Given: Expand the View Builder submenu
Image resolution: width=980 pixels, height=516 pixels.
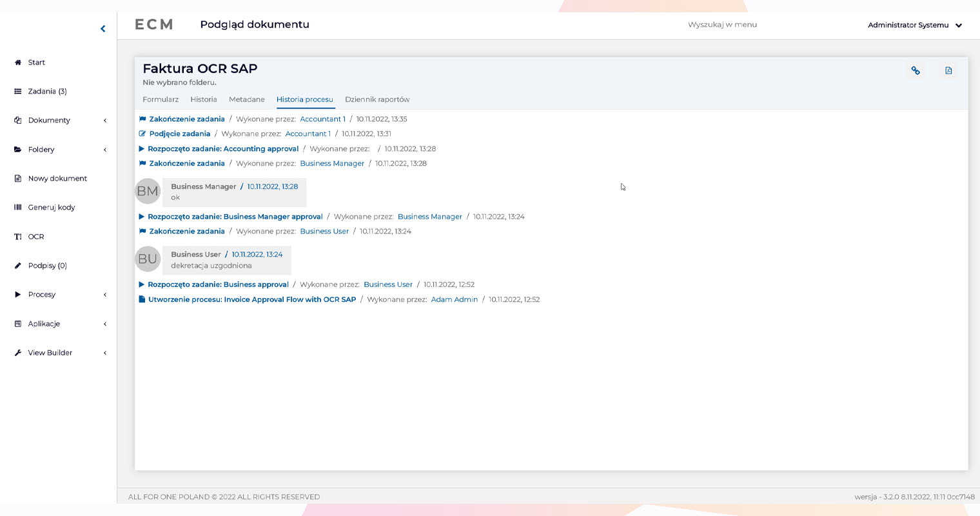Looking at the screenshot, I should pos(105,353).
